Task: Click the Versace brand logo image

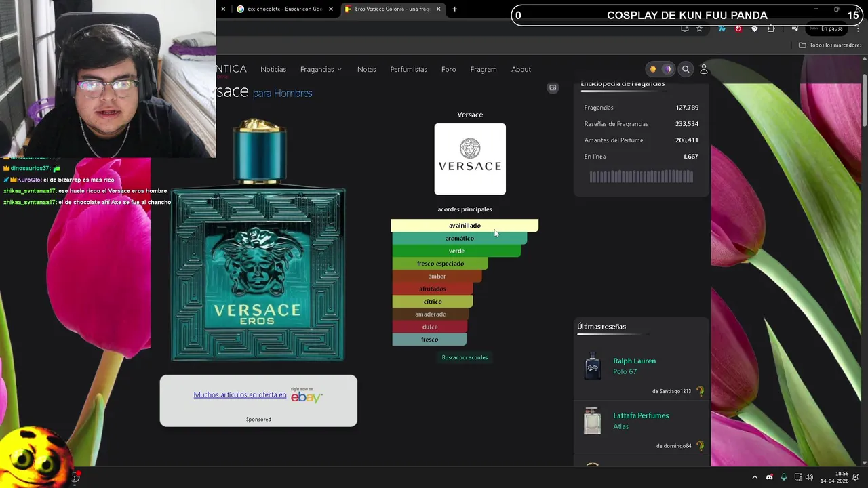Action: 470,159
